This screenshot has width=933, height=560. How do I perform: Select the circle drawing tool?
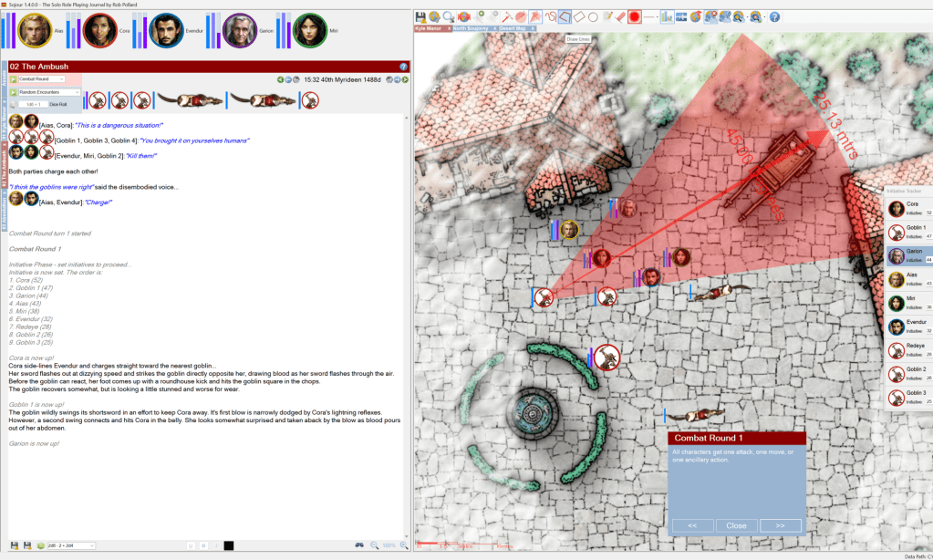click(593, 16)
